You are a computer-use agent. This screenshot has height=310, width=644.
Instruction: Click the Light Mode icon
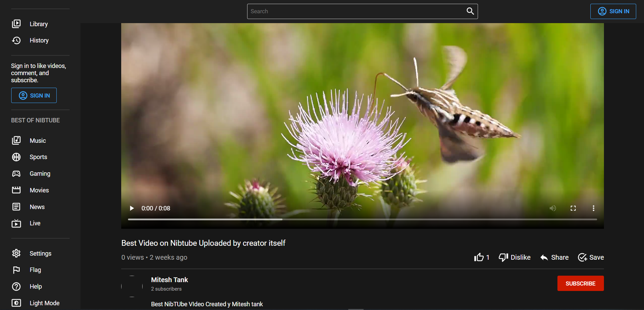click(16, 303)
